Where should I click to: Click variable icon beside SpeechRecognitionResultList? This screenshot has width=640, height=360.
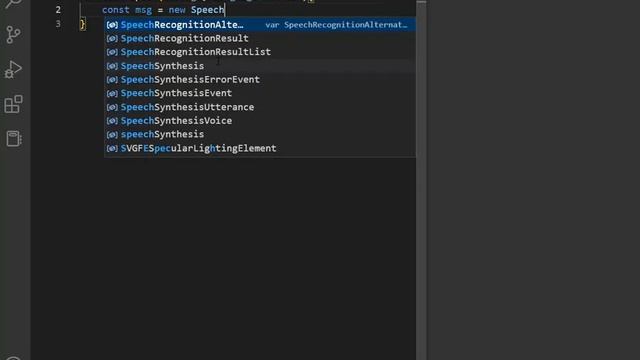pos(112,52)
